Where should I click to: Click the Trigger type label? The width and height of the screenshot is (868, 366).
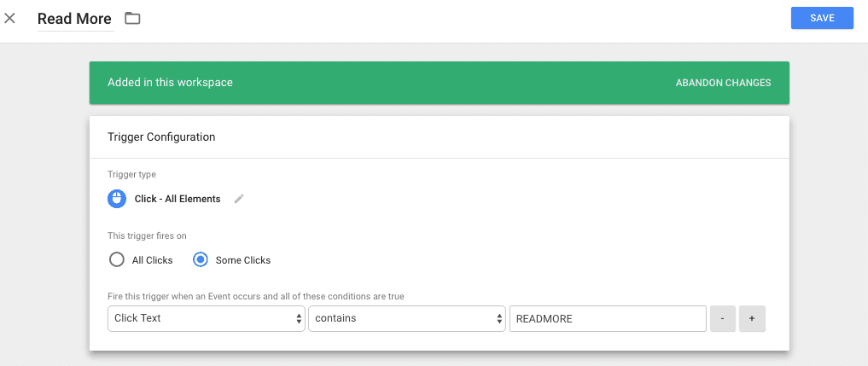click(x=131, y=174)
